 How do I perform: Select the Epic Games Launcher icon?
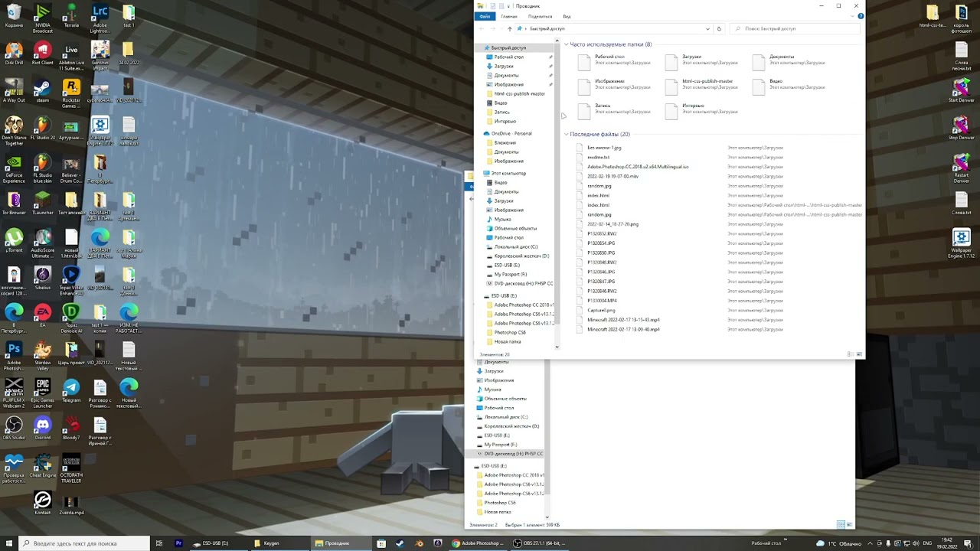point(43,394)
